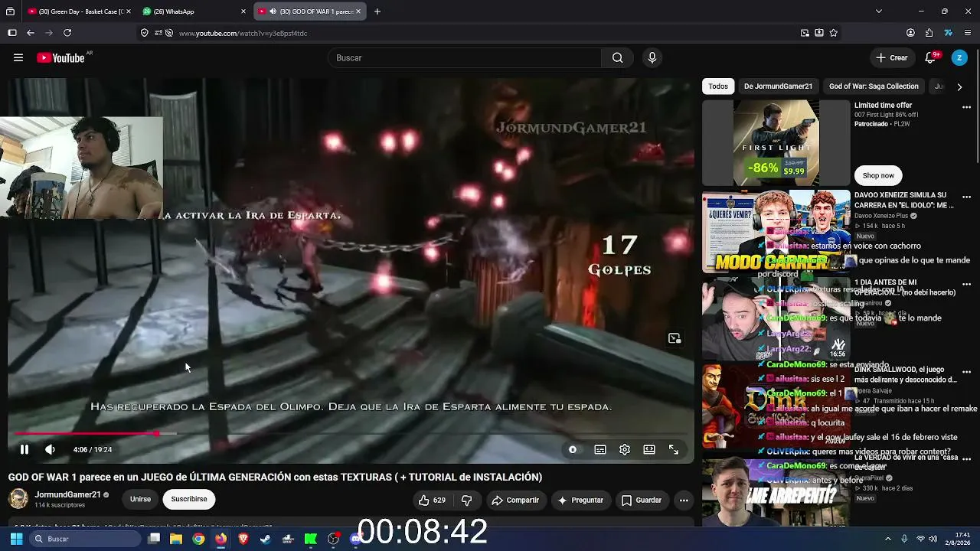Open more actions below the video

(684, 500)
